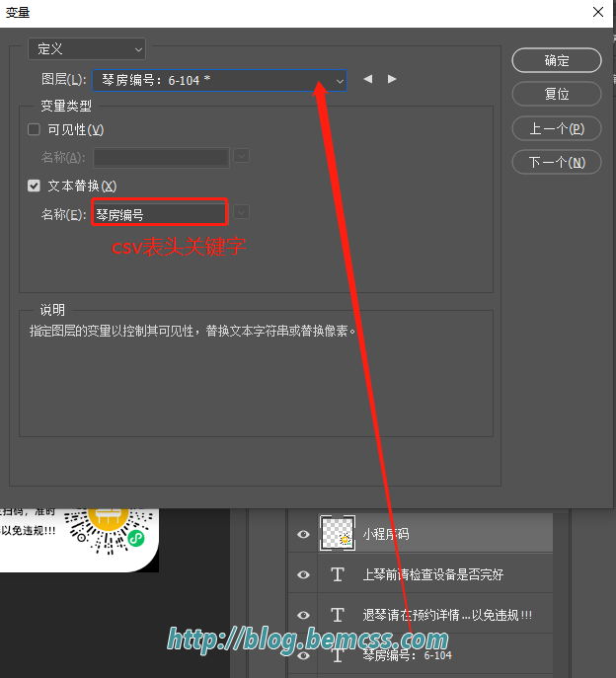The width and height of the screenshot is (616, 678).
Task: Click the 上一个(P) button
Action: pyautogui.click(x=557, y=128)
